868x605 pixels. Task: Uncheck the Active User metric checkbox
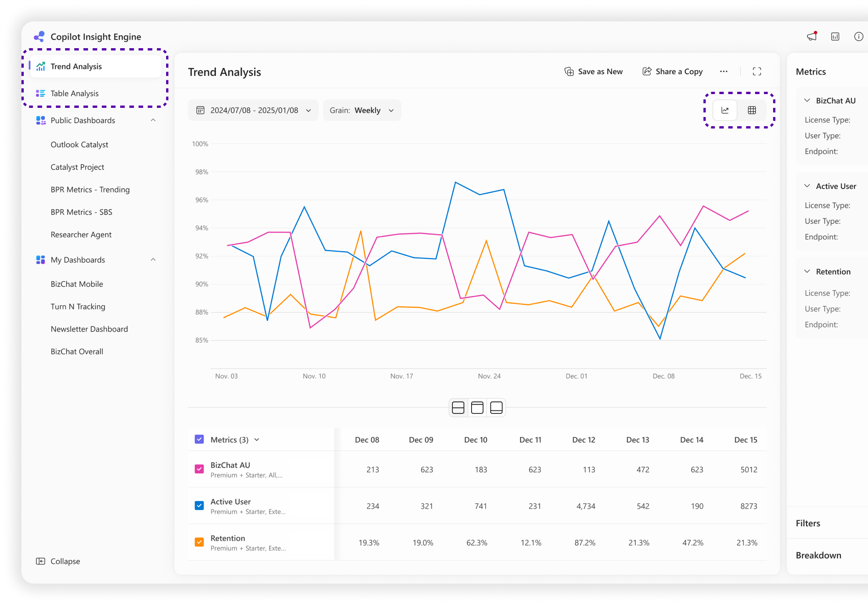pyautogui.click(x=199, y=506)
